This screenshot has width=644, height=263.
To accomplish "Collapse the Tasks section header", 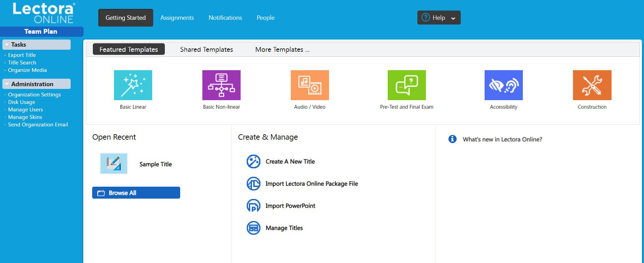I will click(37, 45).
